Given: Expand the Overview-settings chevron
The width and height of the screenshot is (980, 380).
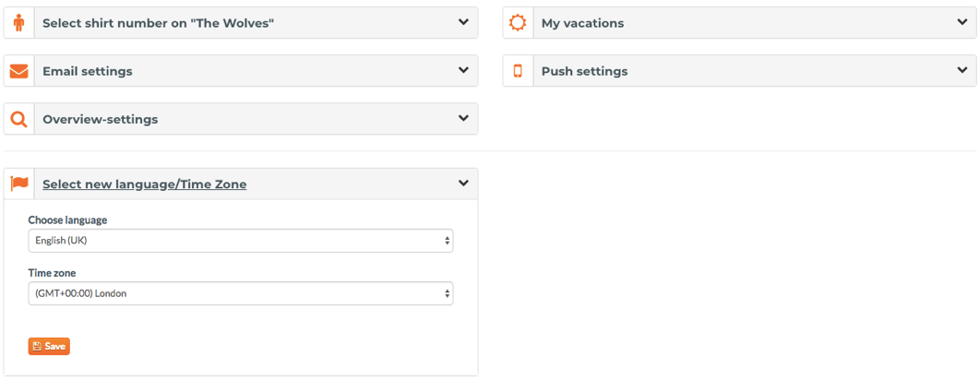Looking at the screenshot, I should (463, 117).
